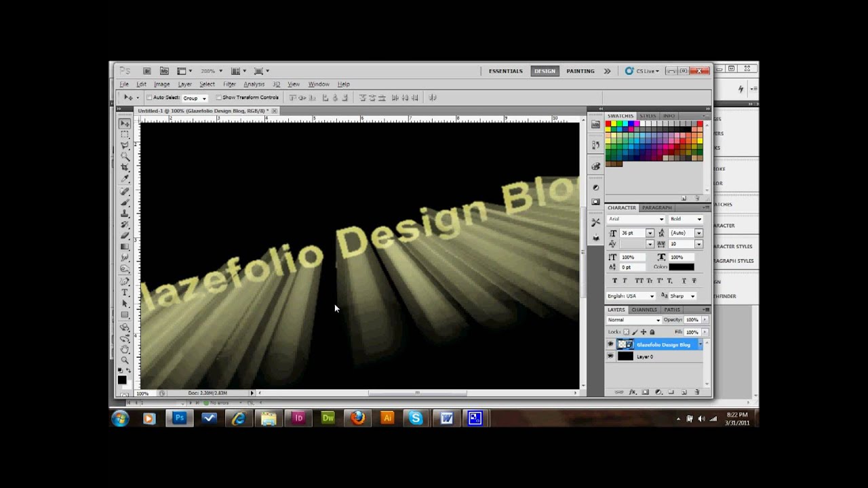
Task: Select the Healing Brush tool
Action: [x=125, y=192]
